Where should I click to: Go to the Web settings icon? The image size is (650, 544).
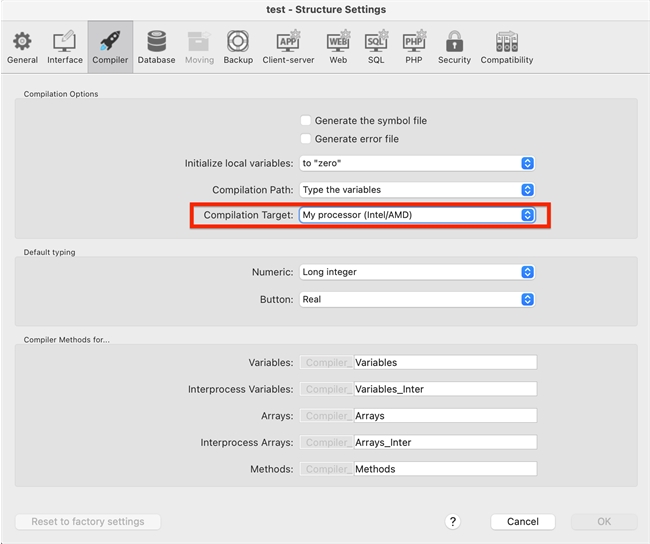[338, 46]
